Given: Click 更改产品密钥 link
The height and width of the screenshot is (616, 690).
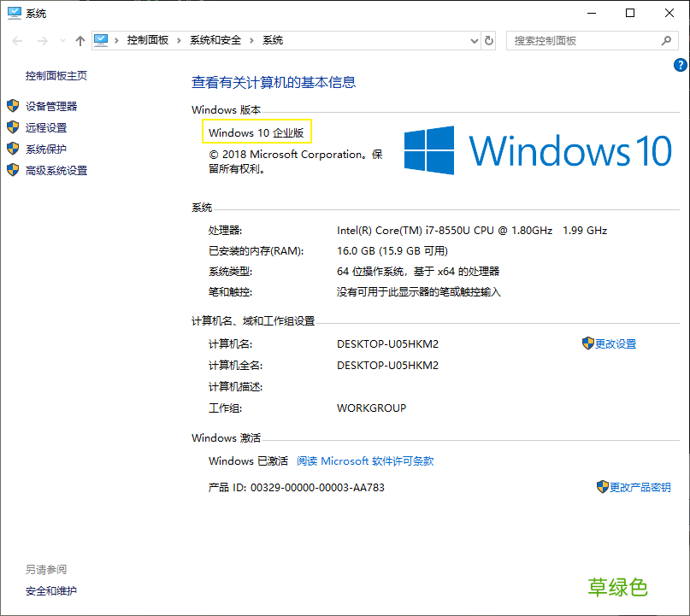Looking at the screenshot, I should tap(640, 487).
